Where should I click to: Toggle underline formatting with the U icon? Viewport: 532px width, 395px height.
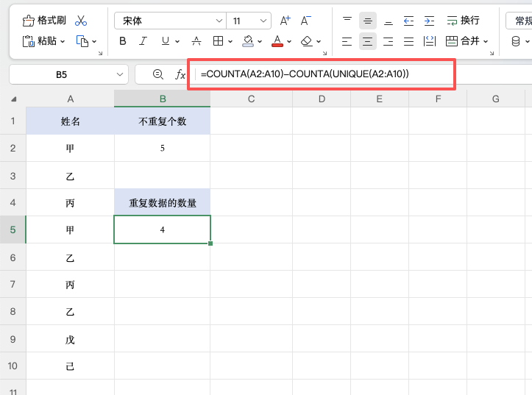pyautogui.click(x=166, y=41)
